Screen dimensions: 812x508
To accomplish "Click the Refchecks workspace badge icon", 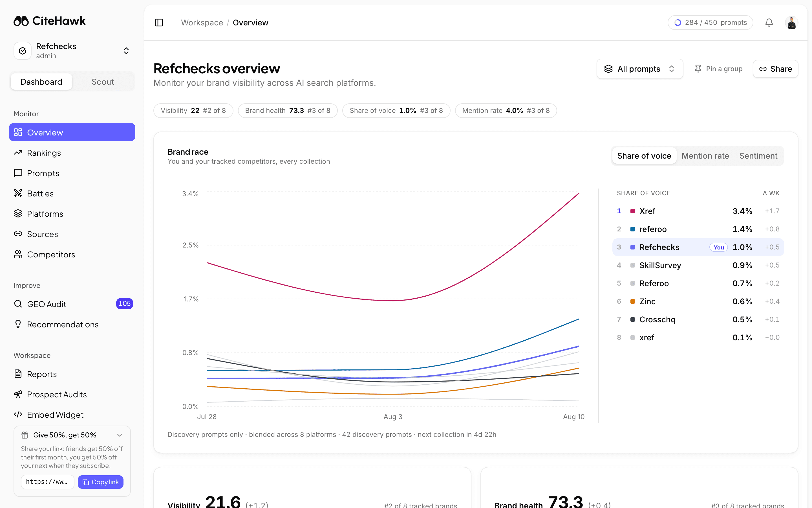I will coord(23,51).
